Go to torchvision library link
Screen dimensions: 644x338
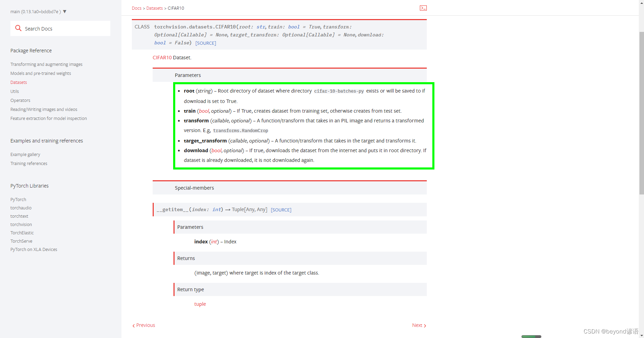21,225
